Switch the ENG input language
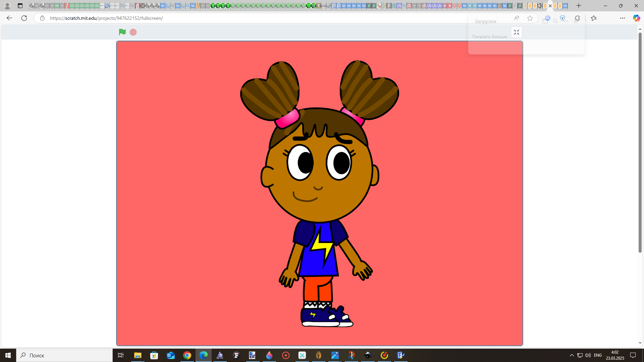The width and height of the screenshot is (644, 362). tap(598, 355)
